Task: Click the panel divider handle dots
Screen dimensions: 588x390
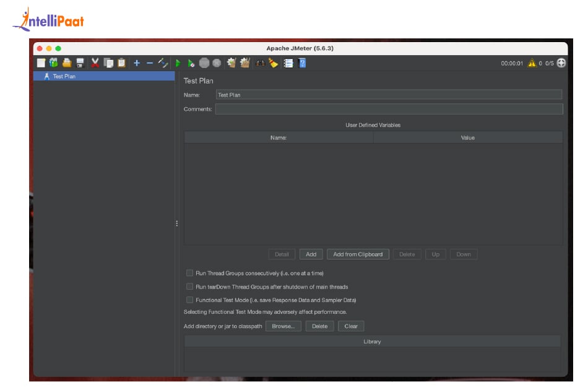Action: [176, 223]
